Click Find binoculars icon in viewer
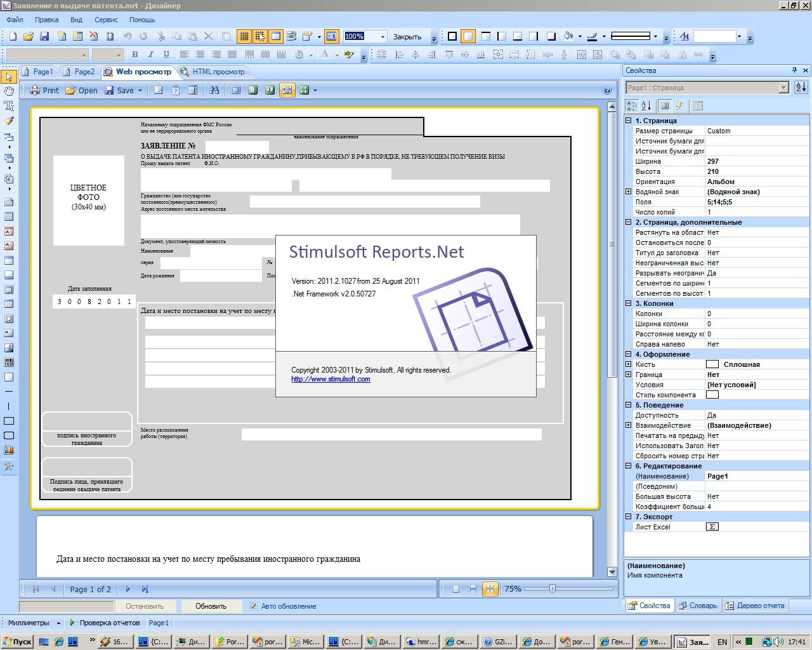The width and height of the screenshot is (812, 650). [214, 90]
